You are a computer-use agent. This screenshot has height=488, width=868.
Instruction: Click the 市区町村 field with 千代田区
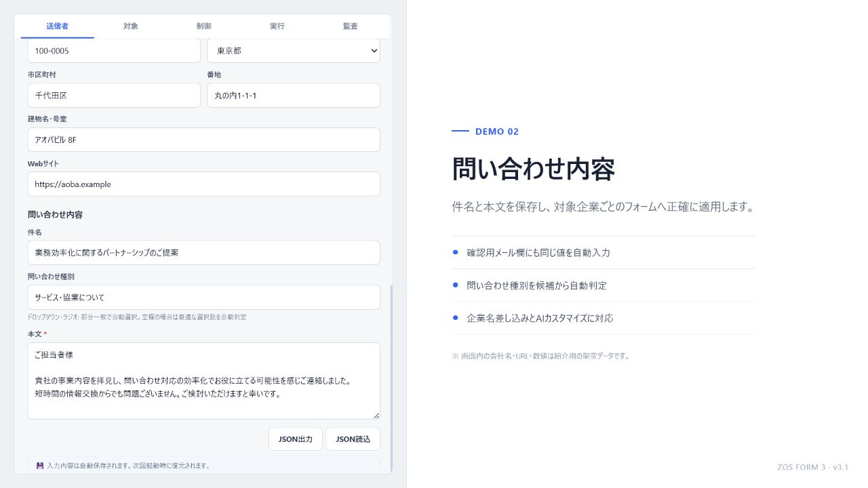pyautogui.click(x=114, y=96)
